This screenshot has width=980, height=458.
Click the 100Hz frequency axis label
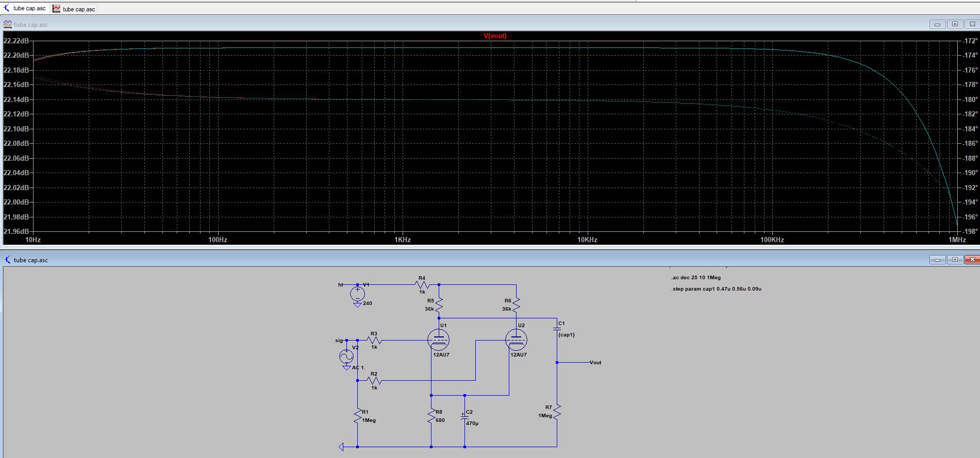218,240
